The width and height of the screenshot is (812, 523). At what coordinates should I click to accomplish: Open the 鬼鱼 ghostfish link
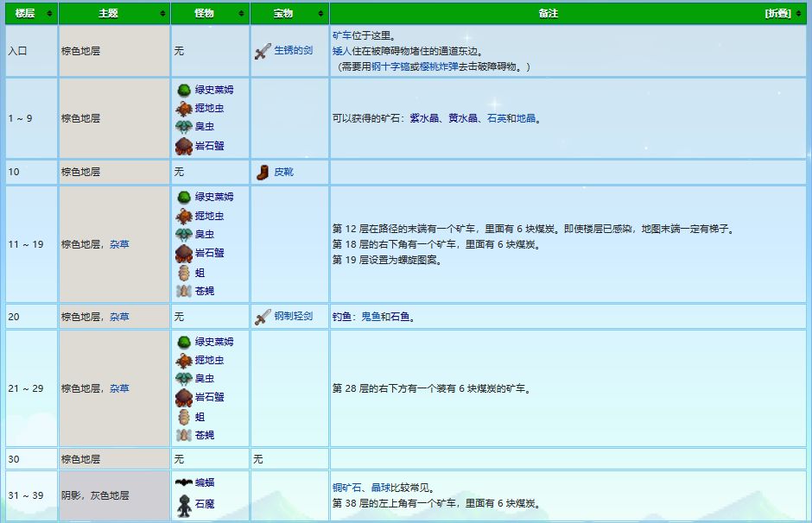(x=371, y=317)
